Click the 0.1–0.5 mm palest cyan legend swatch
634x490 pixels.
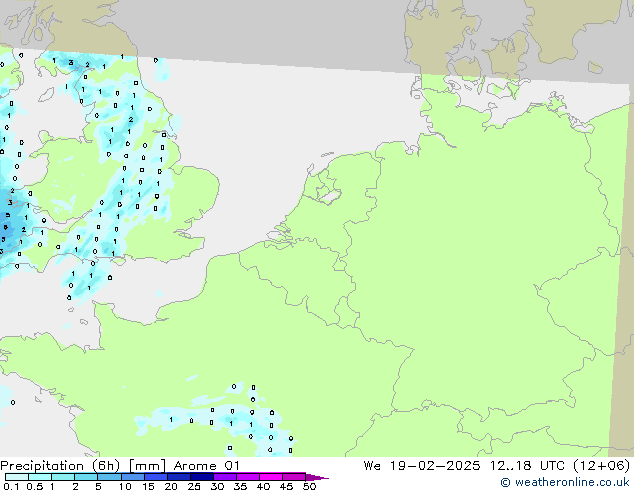(17, 477)
